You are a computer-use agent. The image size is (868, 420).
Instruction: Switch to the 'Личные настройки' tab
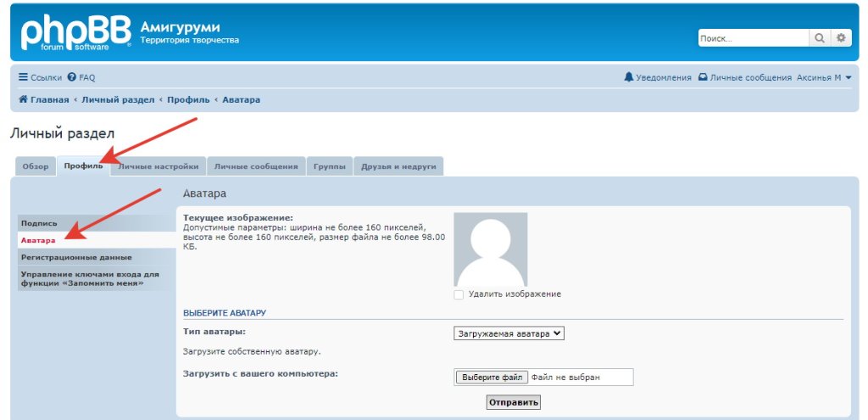pos(159,166)
